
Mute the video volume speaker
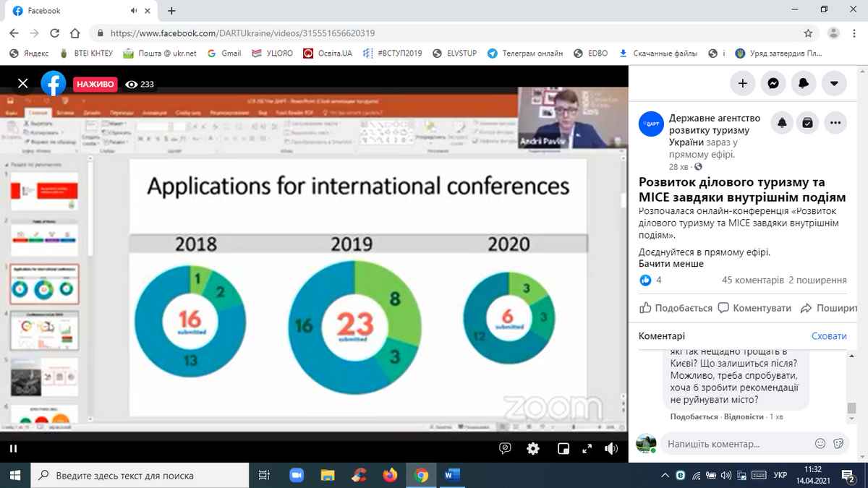pyautogui.click(x=611, y=449)
